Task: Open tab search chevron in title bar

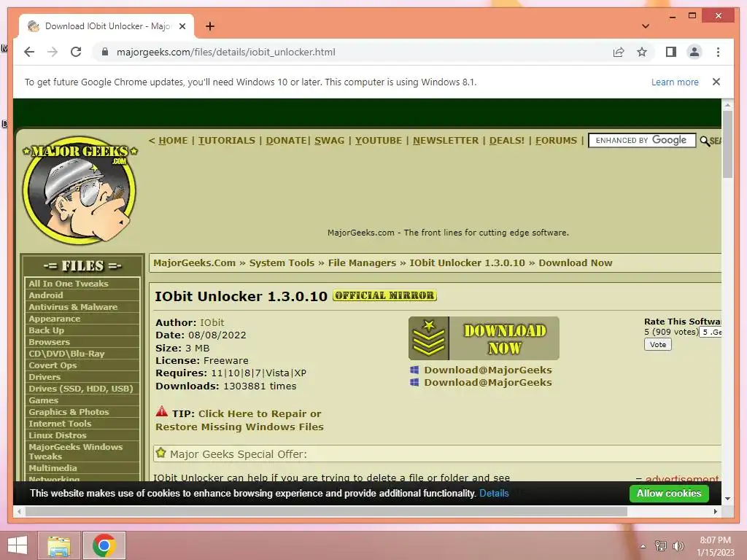Action: click(645, 26)
